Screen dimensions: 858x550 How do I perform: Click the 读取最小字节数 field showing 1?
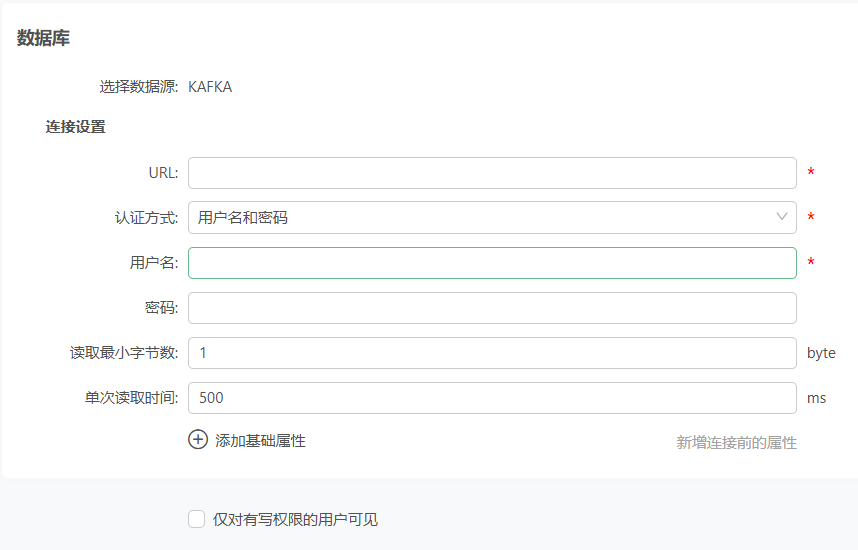pos(492,352)
